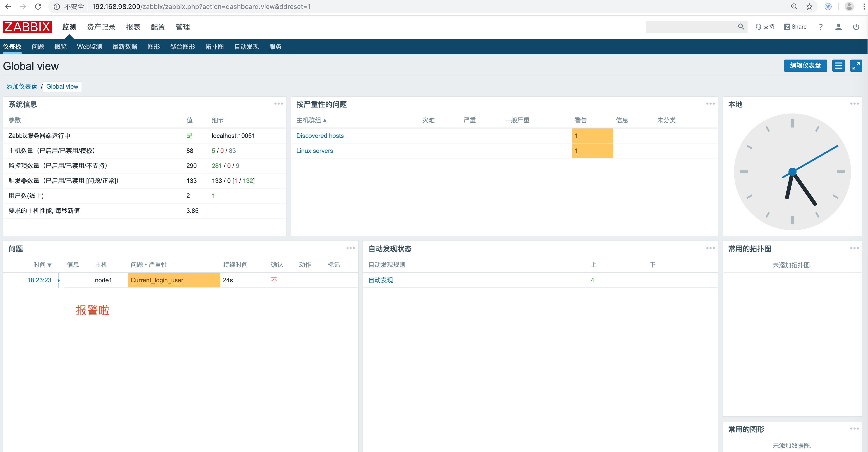Open the 配置 main menu
Screen dimensions: 868x452
pyautogui.click(x=158, y=27)
